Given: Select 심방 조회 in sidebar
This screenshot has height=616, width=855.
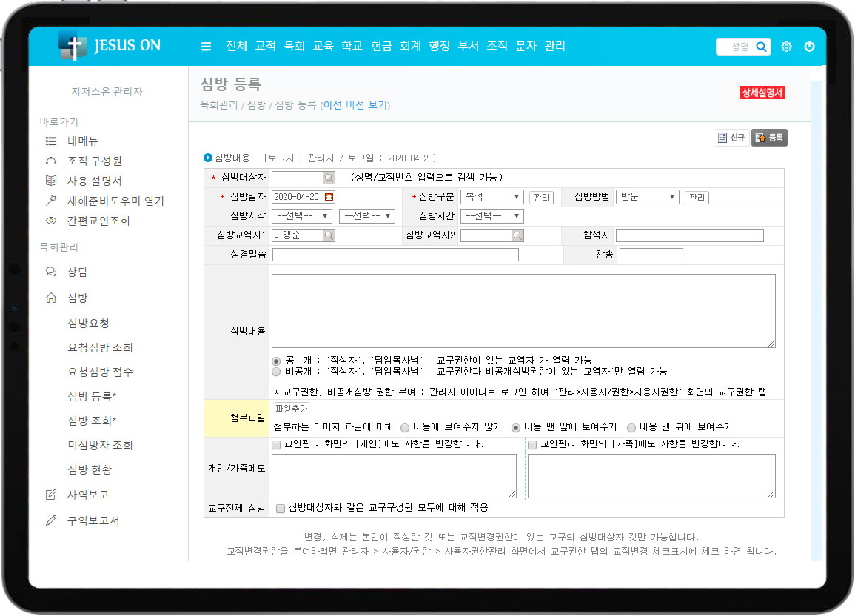Looking at the screenshot, I should [92, 421].
